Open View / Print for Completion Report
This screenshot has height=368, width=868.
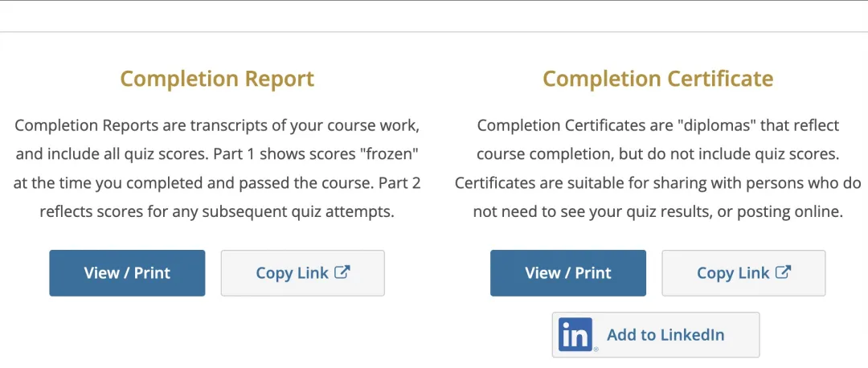(x=127, y=273)
